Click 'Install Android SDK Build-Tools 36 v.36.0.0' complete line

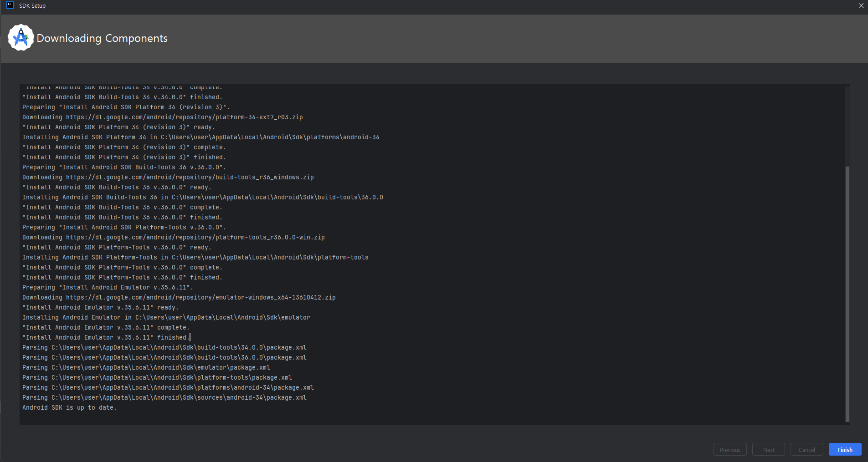pyautogui.click(x=122, y=207)
